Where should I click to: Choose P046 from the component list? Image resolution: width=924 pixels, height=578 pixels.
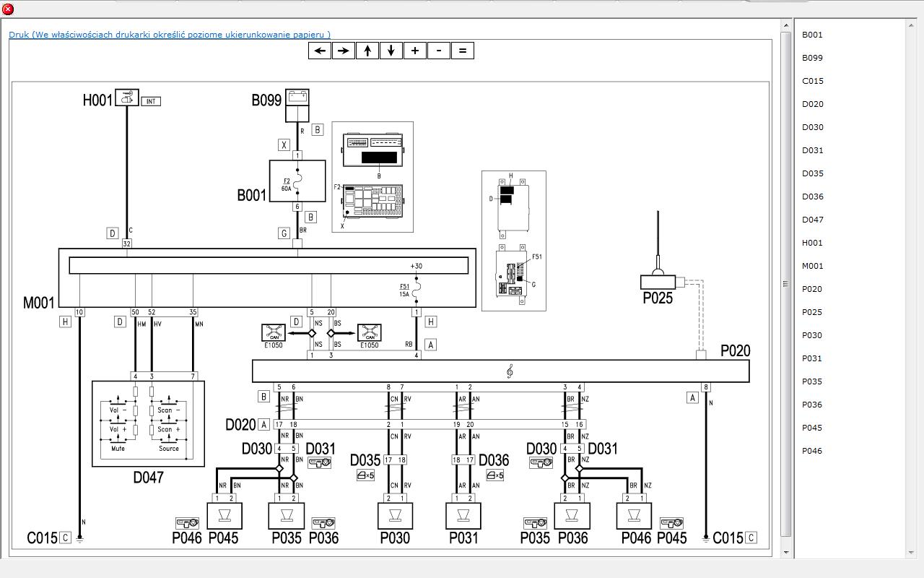point(812,451)
